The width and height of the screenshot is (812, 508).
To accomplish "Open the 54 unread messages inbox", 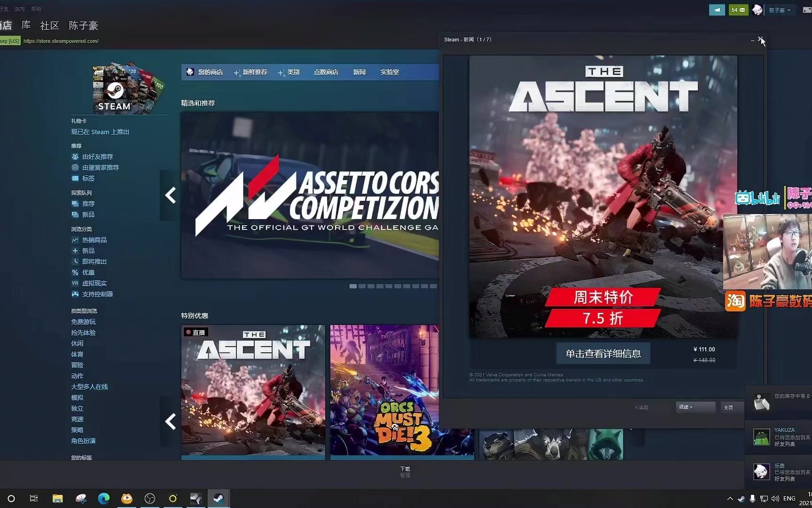I will point(738,10).
